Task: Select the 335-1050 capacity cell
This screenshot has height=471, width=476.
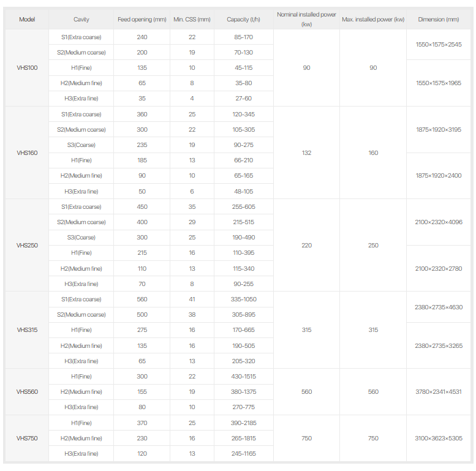Action: click(243, 300)
